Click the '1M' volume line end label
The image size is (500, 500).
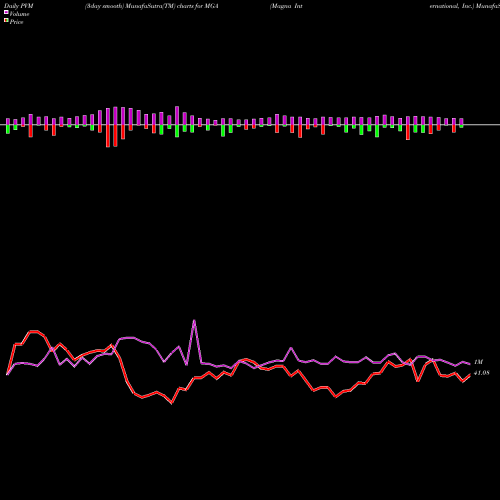478,362
